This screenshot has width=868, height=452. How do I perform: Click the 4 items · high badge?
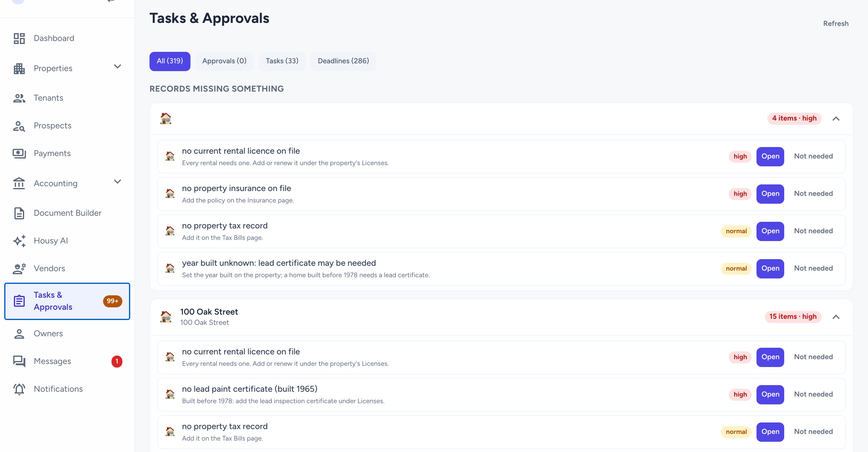point(794,118)
